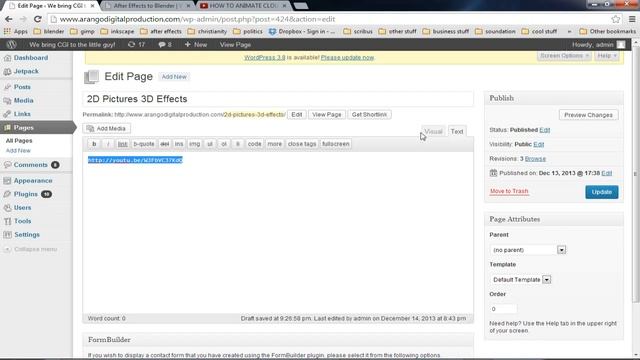This screenshot has width=640, height=360.
Task: Click the b-quote quicktag button
Action: (144, 144)
